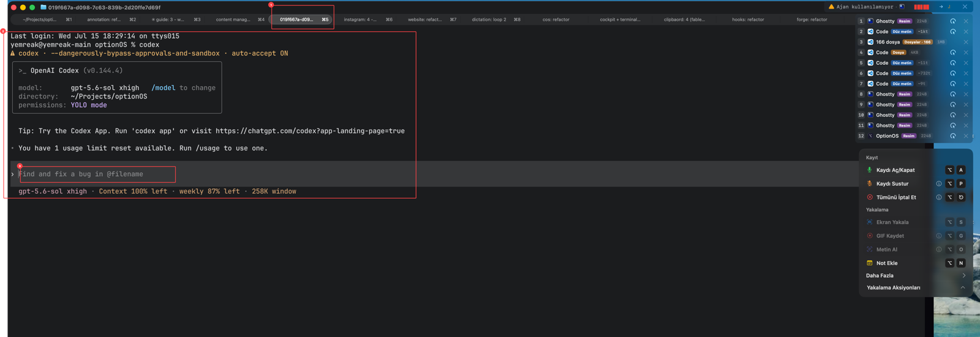Click the OptionOS app icon on row 12
Viewport: 980px width, 337px height.
click(870, 136)
